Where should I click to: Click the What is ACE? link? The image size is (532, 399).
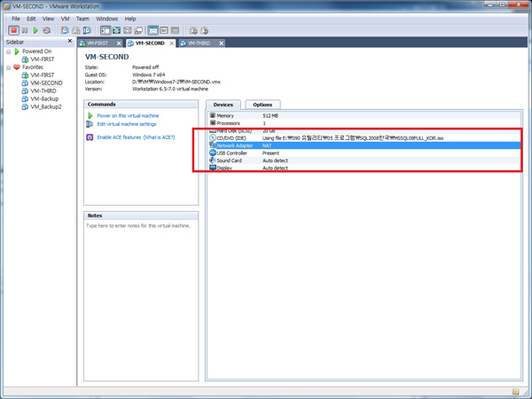click(x=159, y=137)
